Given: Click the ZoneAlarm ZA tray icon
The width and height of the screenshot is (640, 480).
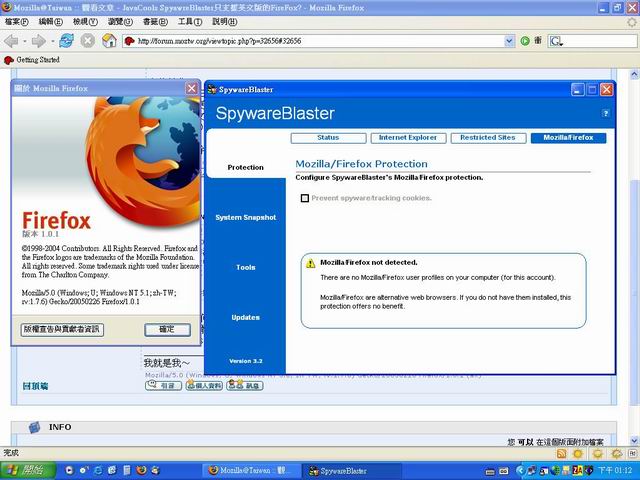Looking at the screenshot, I should pos(577,470).
